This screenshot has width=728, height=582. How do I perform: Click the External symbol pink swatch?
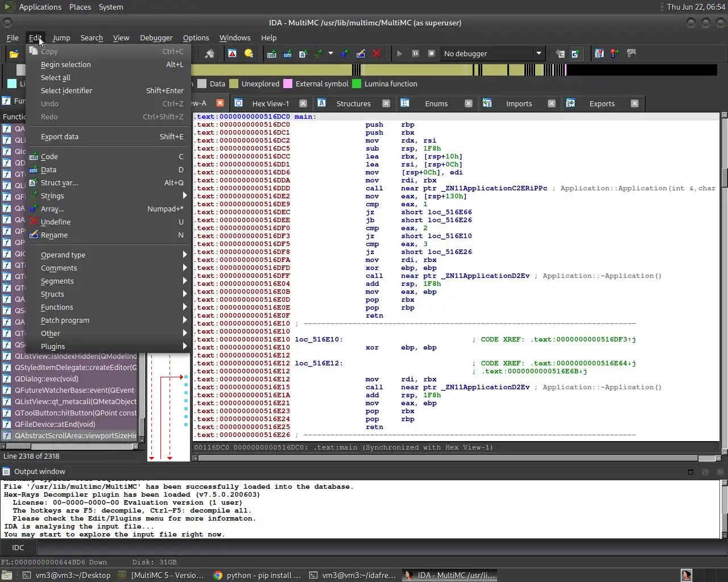[x=288, y=84]
